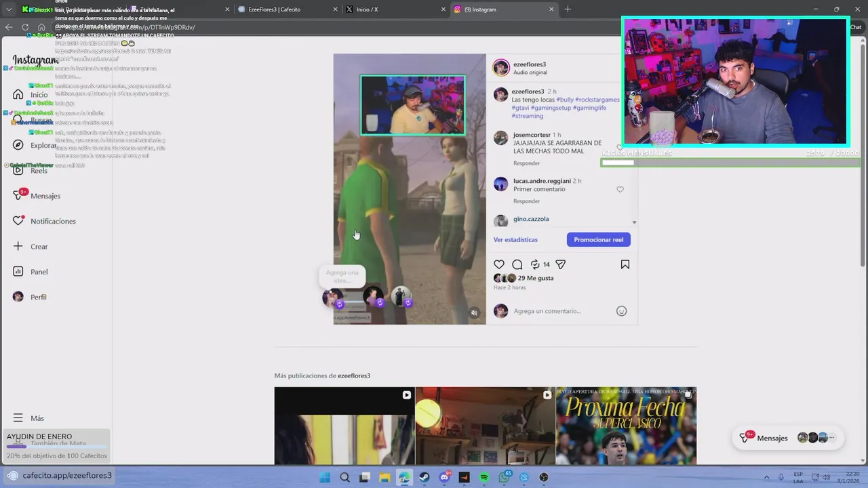Screen dimensions: 868x488
Task: Open the floating Mensajes bubble
Action: click(787, 438)
